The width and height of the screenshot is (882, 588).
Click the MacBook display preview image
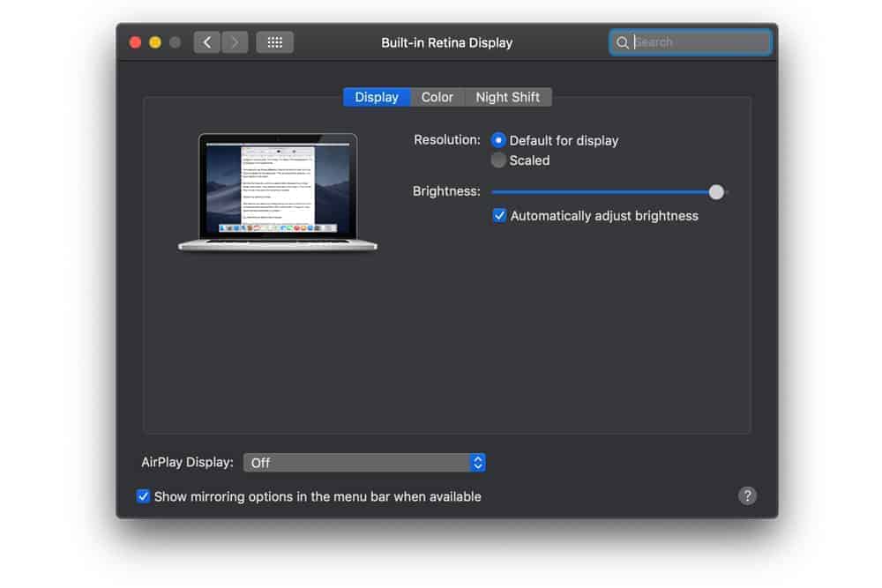click(278, 190)
